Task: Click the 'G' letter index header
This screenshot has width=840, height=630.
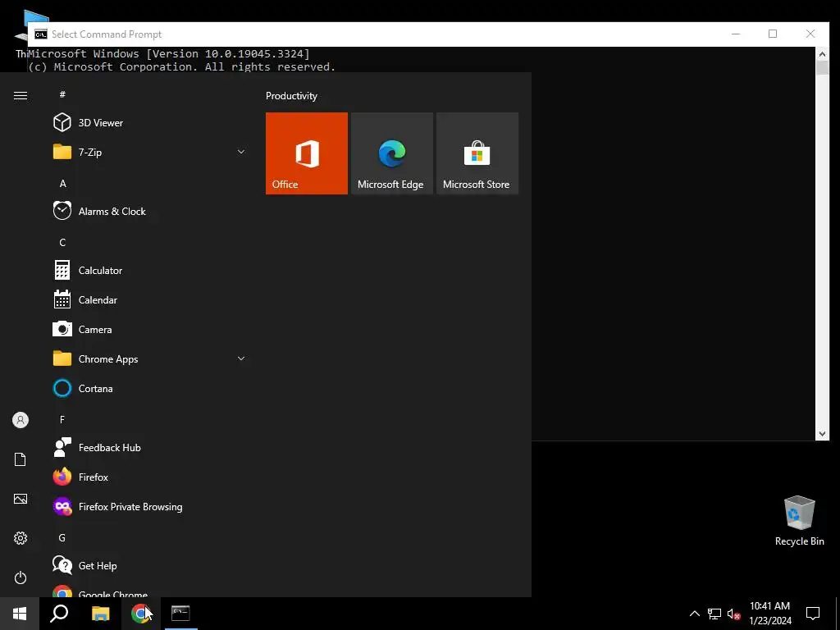Action: click(62, 538)
